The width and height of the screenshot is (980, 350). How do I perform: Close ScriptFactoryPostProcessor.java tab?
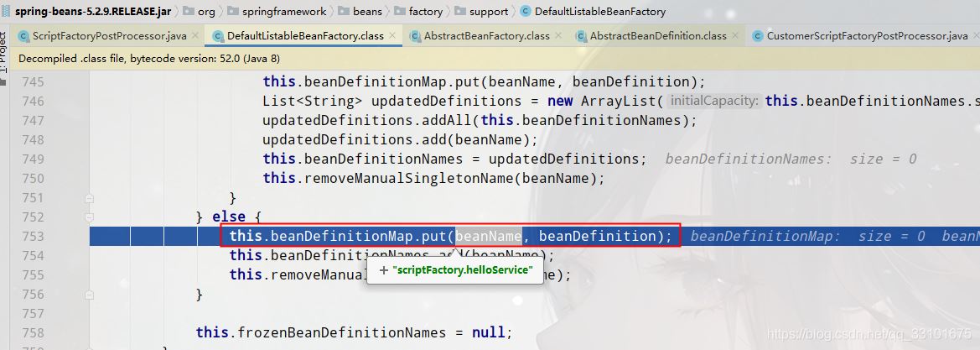[x=195, y=36]
